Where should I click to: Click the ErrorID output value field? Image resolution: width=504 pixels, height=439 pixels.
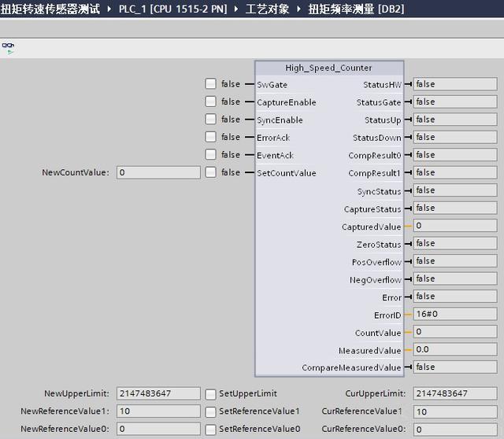(455, 315)
